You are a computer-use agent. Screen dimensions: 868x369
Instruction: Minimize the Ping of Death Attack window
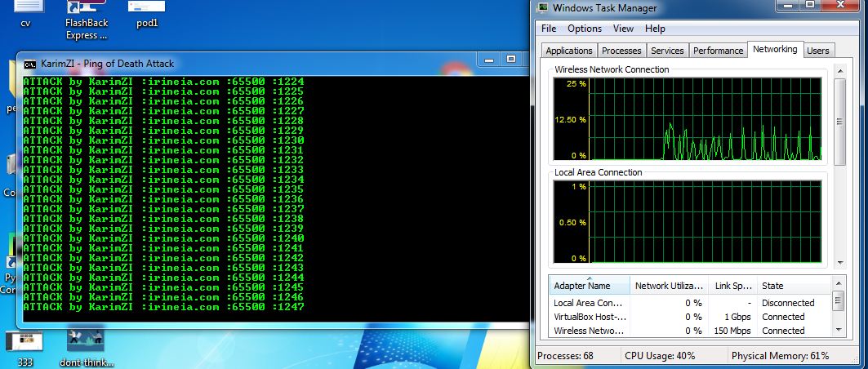pos(489,60)
